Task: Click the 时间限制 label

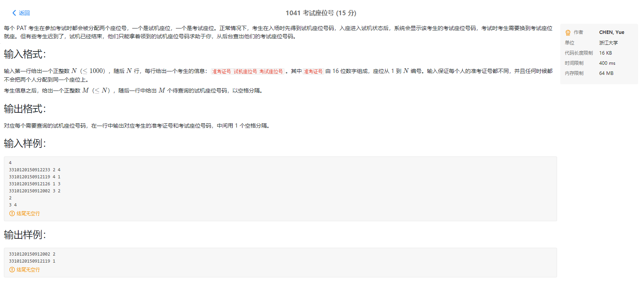Action: tap(574, 63)
